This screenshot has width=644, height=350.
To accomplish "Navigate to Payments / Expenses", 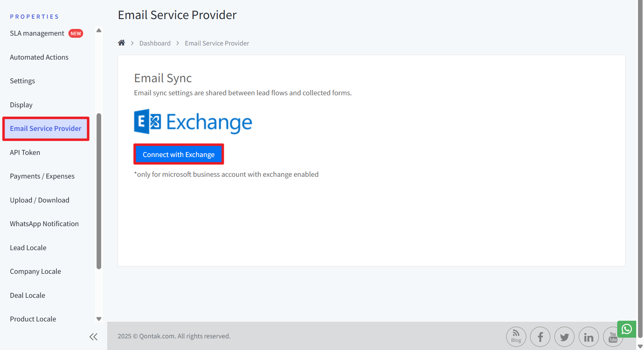I will [42, 176].
